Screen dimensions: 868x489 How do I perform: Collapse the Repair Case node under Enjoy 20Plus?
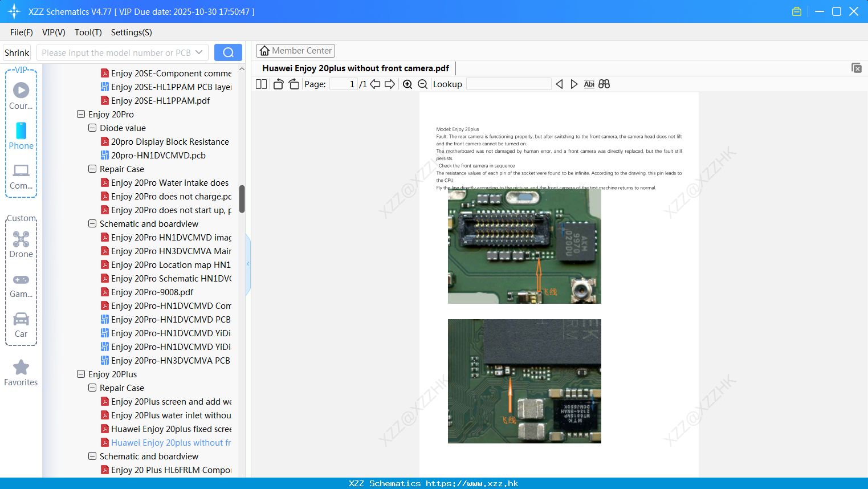[x=92, y=388]
